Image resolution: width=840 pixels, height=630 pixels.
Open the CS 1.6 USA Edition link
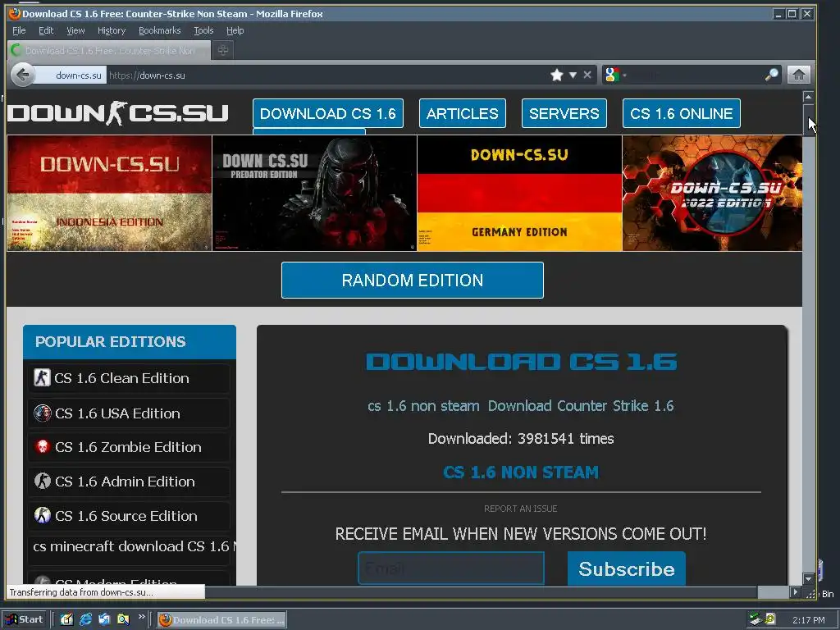pos(117,413)
